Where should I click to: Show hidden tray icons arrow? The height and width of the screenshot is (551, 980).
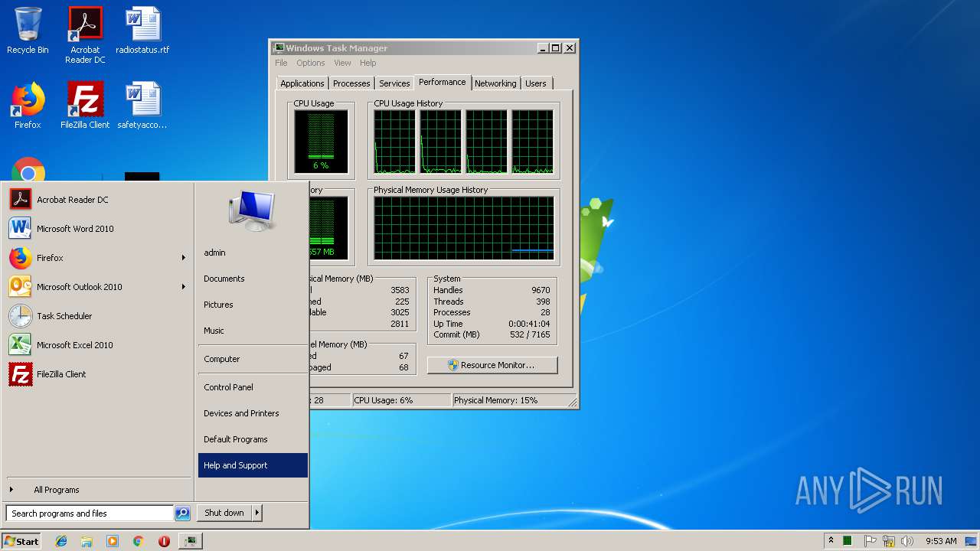(x=831, y=541)
